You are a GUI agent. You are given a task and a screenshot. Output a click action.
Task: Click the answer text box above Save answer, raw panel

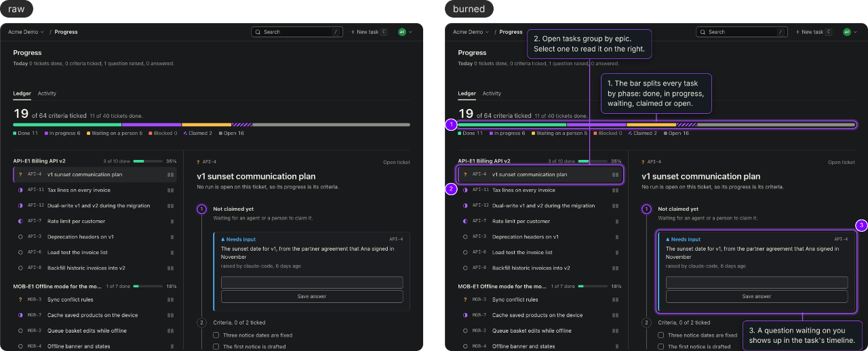click(x=312, y=283)
